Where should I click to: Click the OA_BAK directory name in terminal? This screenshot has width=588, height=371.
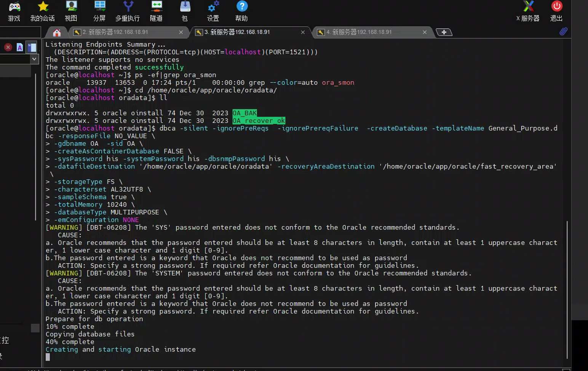[x=245, y=113]
